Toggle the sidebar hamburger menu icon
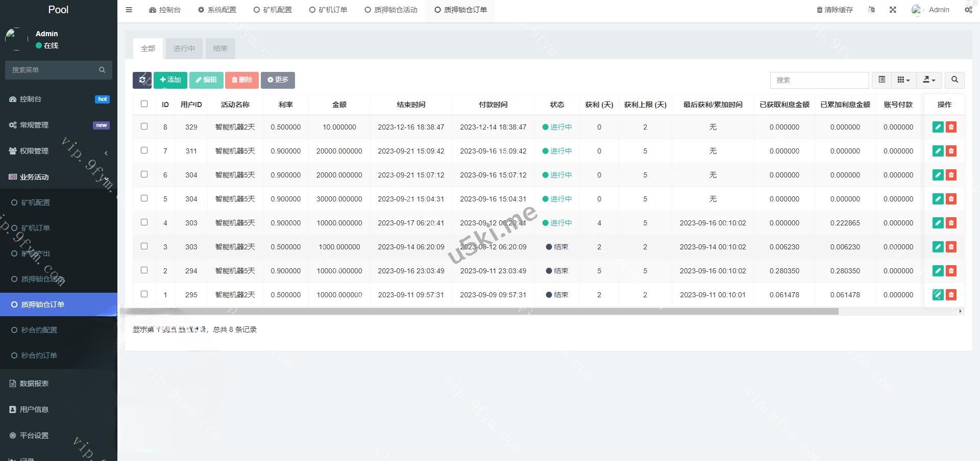This screenshot has width=980, height=461. pyautogui.click(x=129, y=10)
